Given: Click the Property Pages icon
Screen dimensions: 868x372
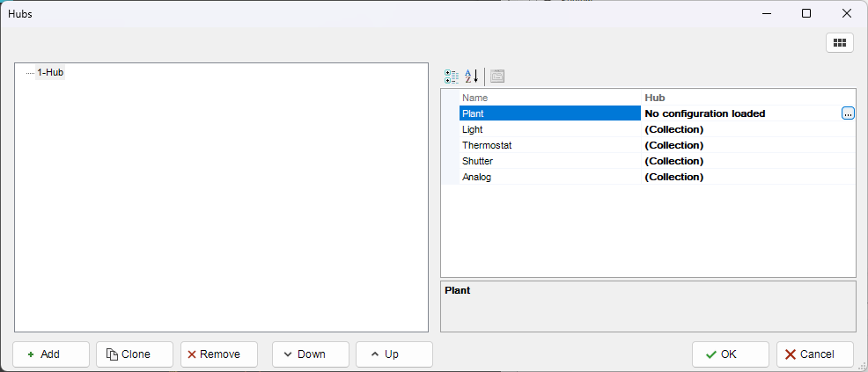Looking at the screenshot, I should pyautogui.click(x=497, y=77).
